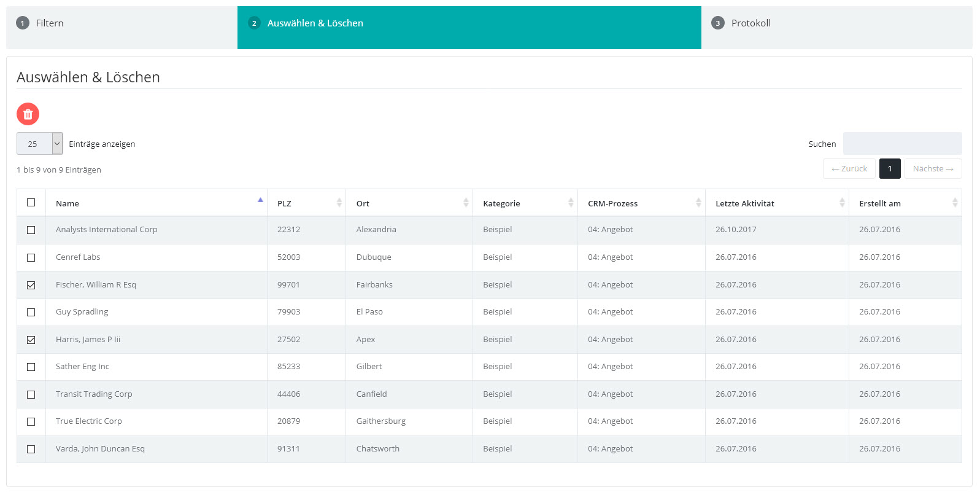Click the Nächste pagination button

(932, 169)
